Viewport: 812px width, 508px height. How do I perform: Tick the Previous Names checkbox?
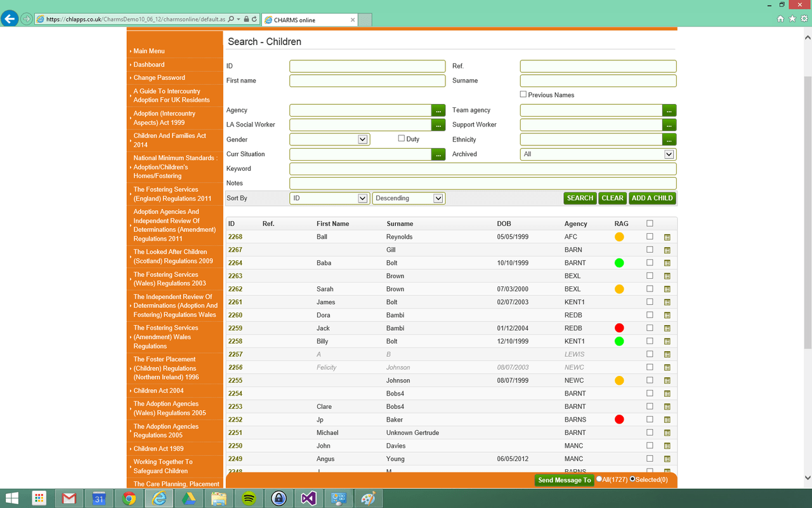click(523, 95)
